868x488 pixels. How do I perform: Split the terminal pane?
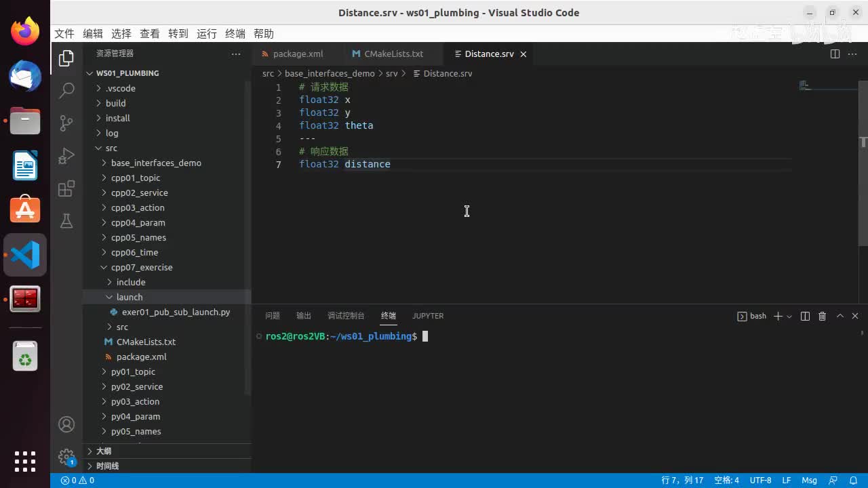pyautogui.click(x=806, y=316)
